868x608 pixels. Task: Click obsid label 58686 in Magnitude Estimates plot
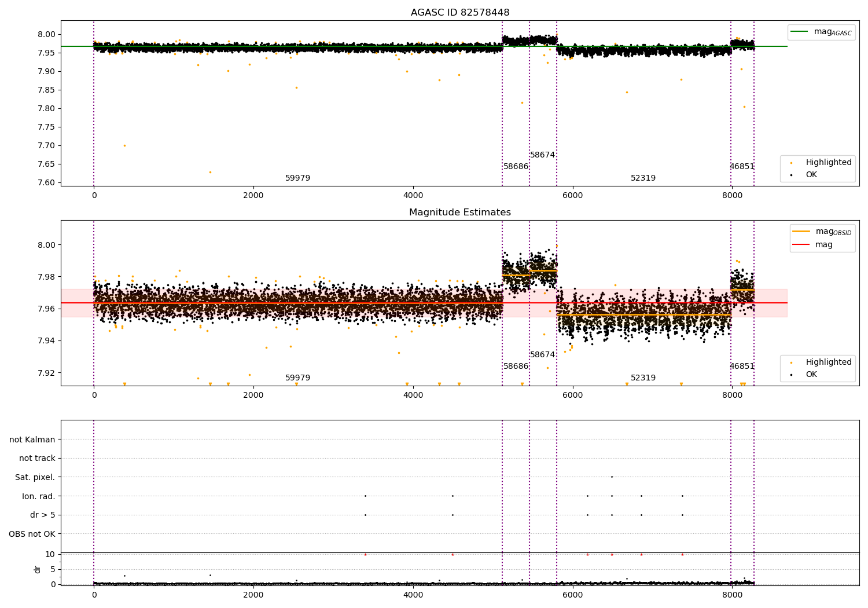(x=516, y=367)
